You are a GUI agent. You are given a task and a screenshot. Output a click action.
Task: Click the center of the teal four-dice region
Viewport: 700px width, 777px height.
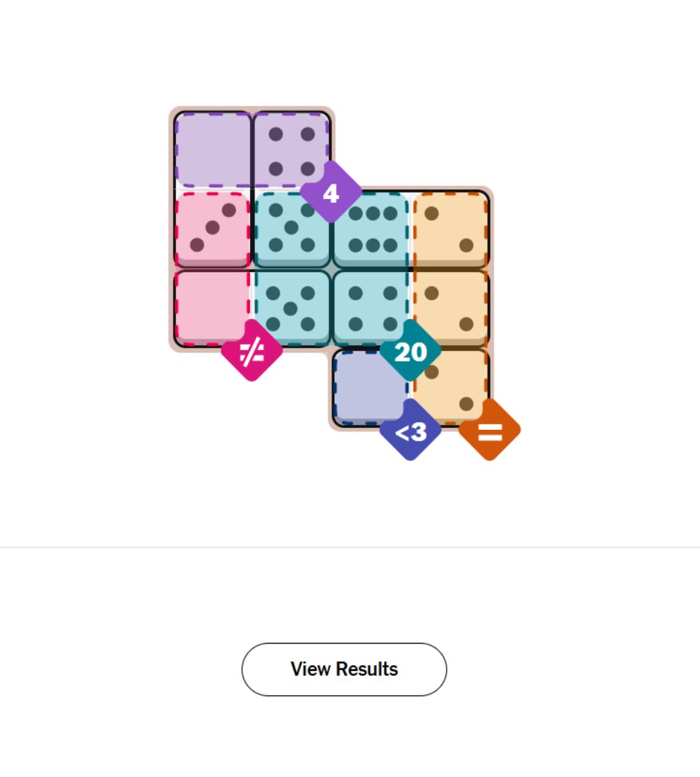[332, 269]
